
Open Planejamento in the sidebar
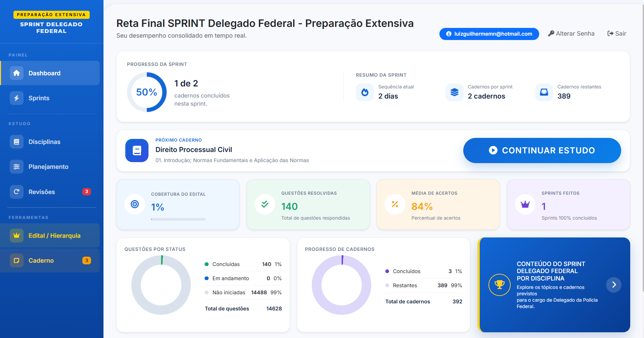(50, 166)
